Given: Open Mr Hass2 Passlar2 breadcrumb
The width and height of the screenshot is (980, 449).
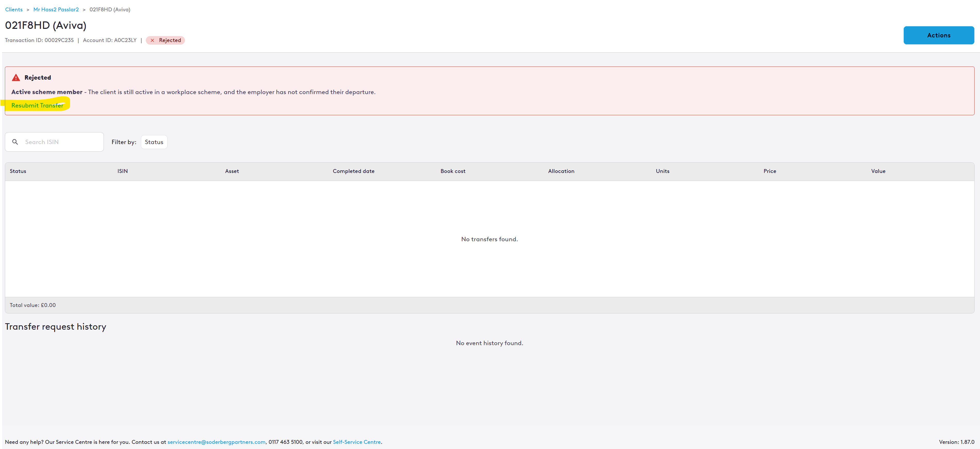Looking at the screenshot, I should point(56,10).
